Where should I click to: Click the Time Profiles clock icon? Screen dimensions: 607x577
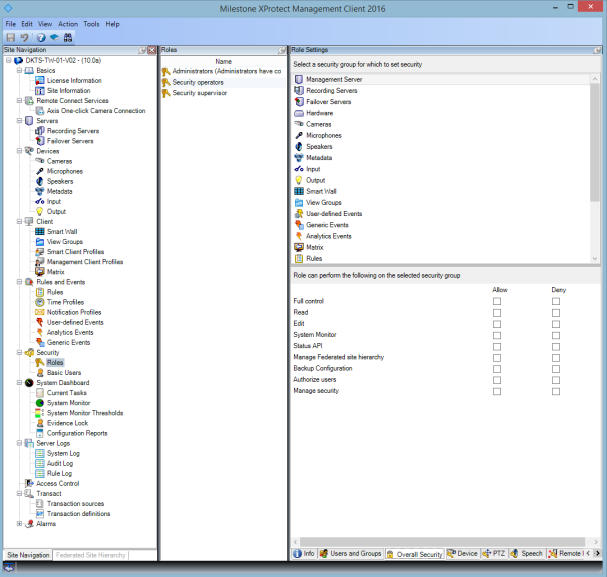click(39, 302)
